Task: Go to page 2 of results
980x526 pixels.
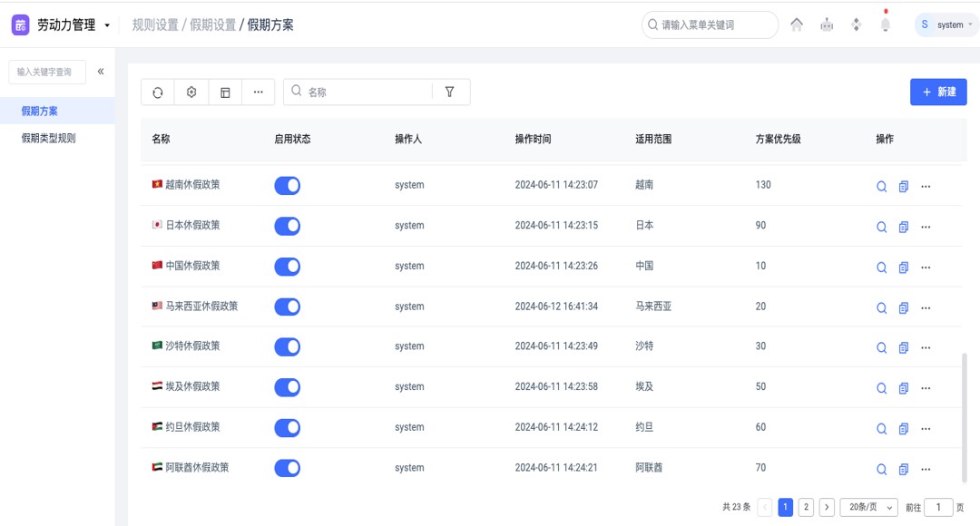Action: (806, 508)
